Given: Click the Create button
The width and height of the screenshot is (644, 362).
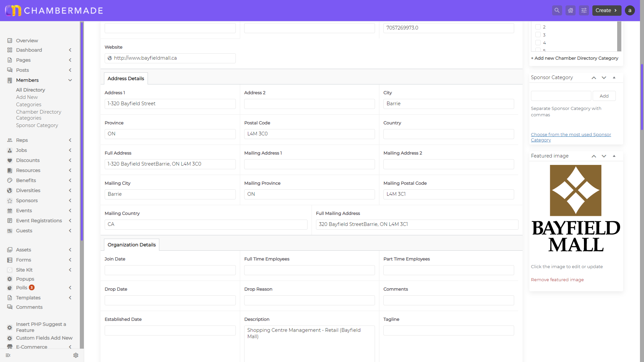Looking at the screenshot, I should point(606,10).
